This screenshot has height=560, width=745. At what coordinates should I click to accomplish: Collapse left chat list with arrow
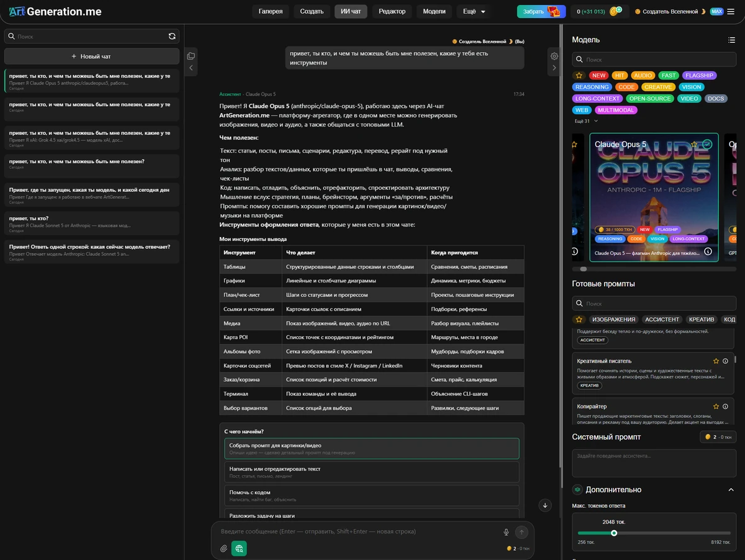coord(191,68)
